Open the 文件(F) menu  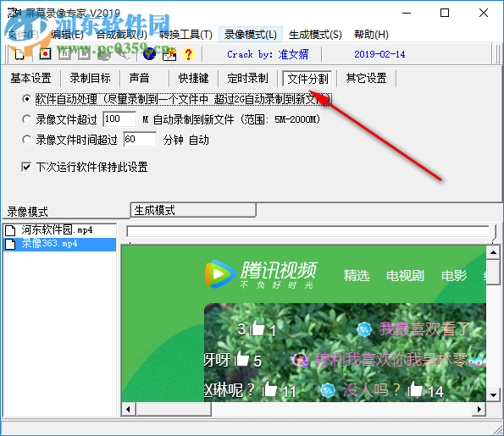(x=23, y=35)
